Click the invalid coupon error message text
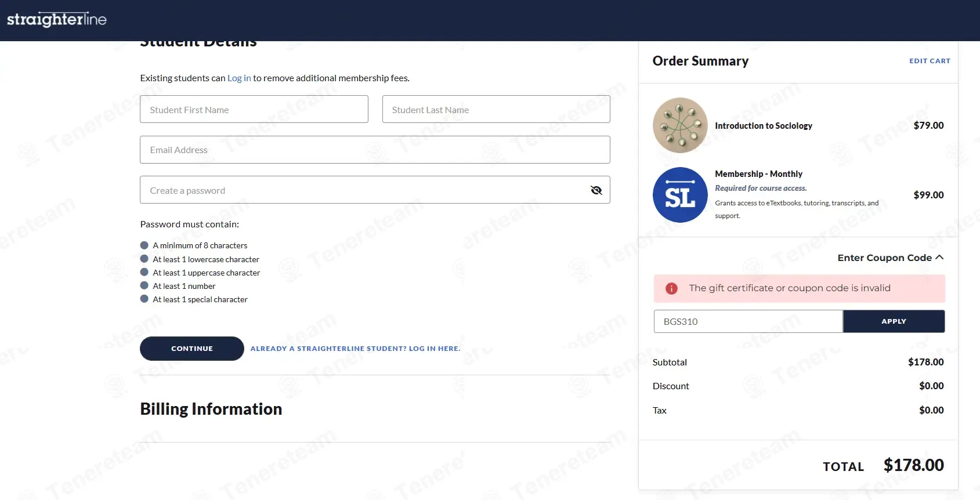Image resolution: width=980 pixels, height=500 pixels. (x=790, y=288)
